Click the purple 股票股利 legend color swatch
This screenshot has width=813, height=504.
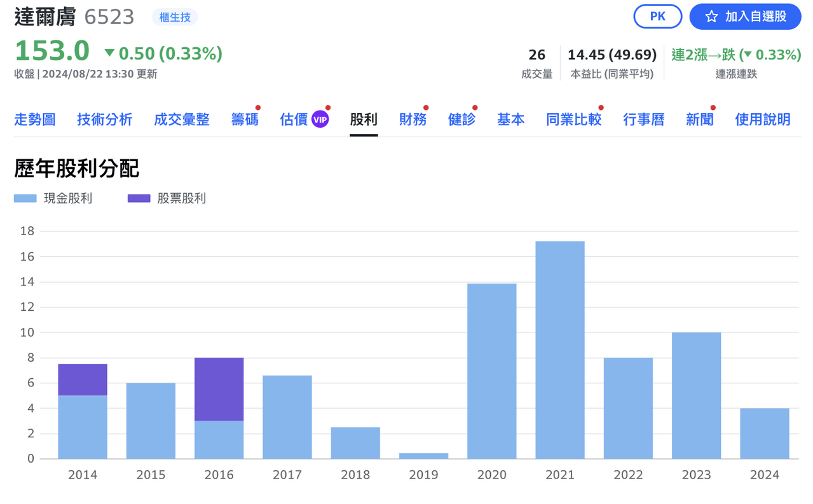click(x=139, y=198)
